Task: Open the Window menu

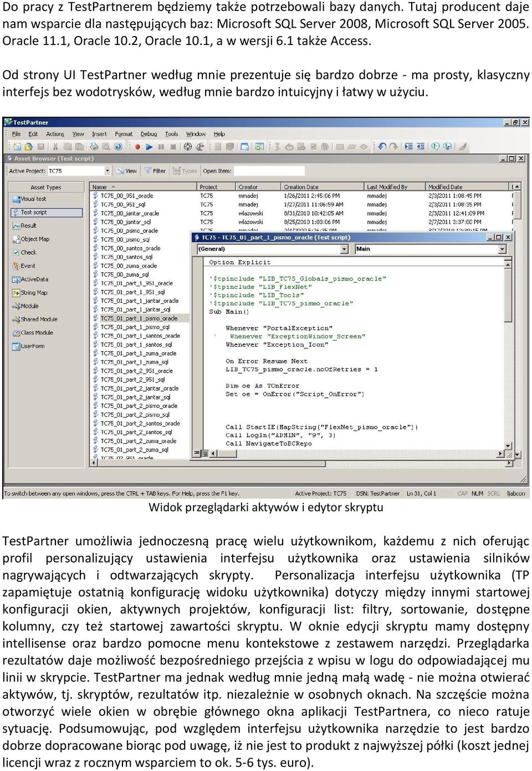Action: tap(196, 134)
